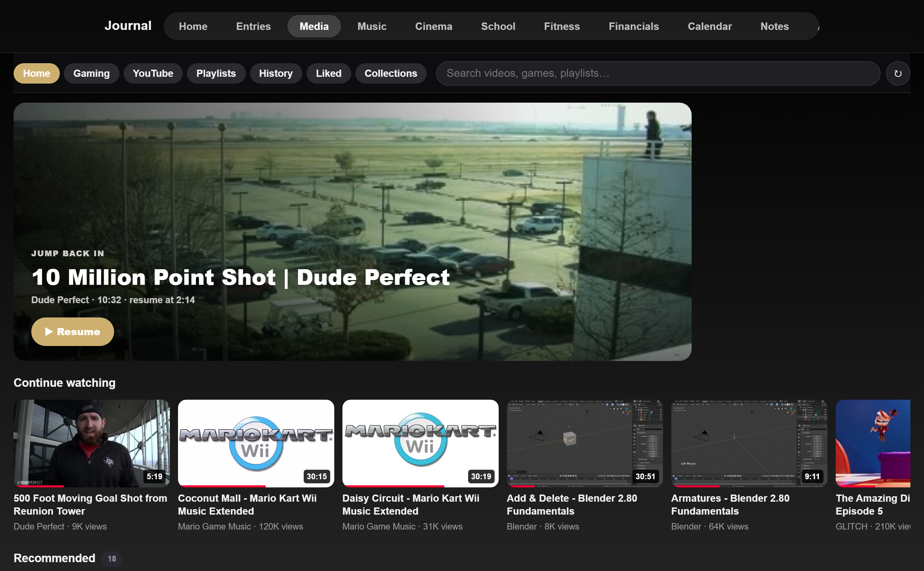Click the 5:19 duration badge
This screenshot has width=924, height=571.
click(x=154, y=476)
